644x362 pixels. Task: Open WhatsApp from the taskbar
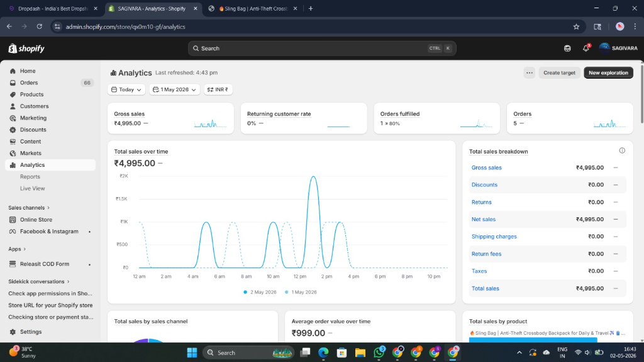point(379,353)
